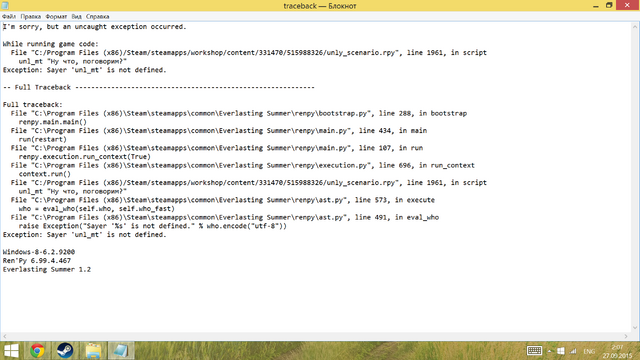Open the taskbar clock and date
Image resolution: width=640 pixels, height=360 pixels.
tap(617, 351)
